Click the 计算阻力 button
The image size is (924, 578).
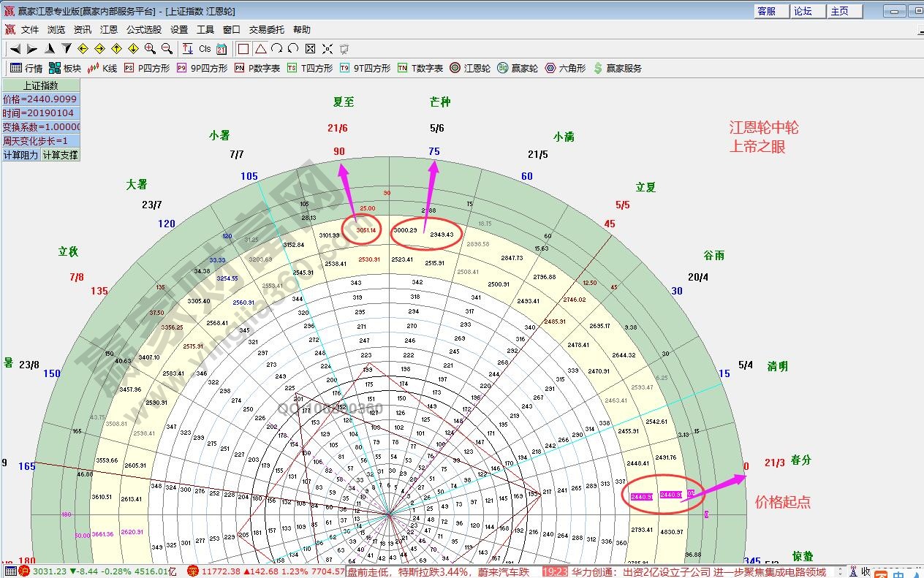click(x=20, y=155)
